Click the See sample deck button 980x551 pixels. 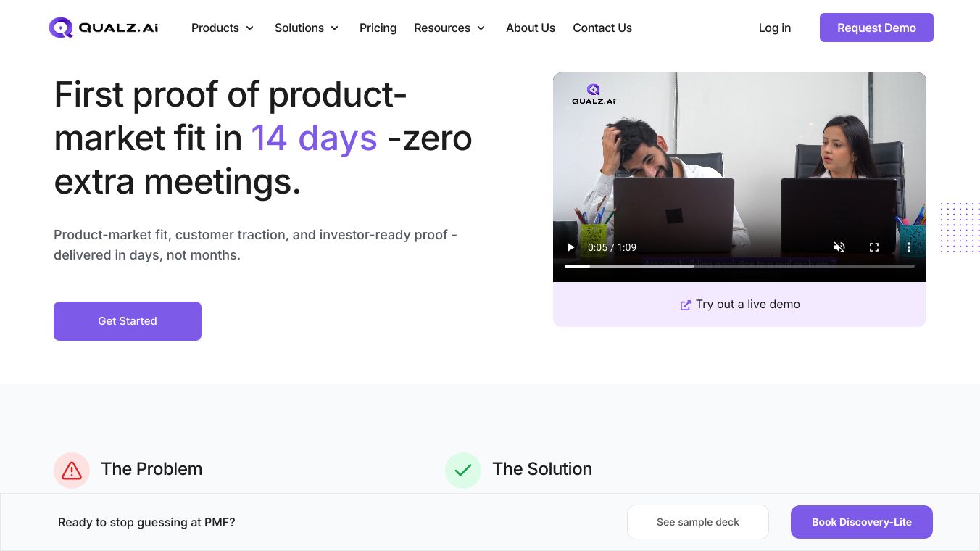697,522
